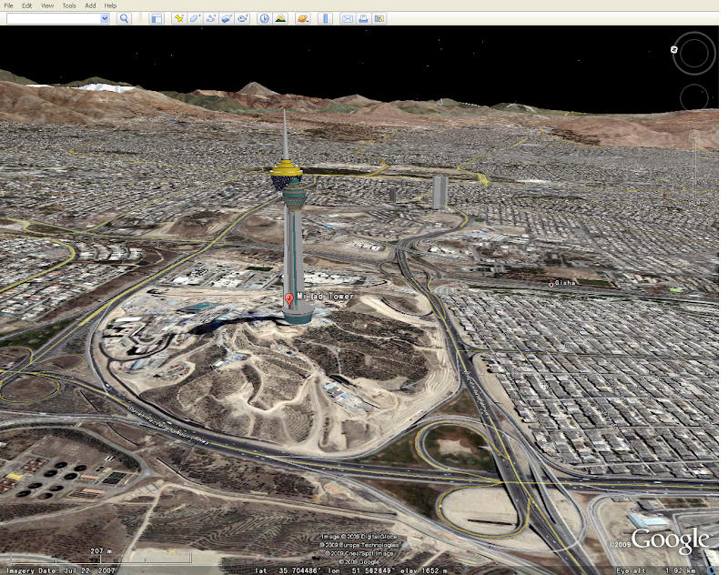The width and height of the screenshot is (728, 575).
Task: Click the N north marker on compass
Action: coord(674,49)
